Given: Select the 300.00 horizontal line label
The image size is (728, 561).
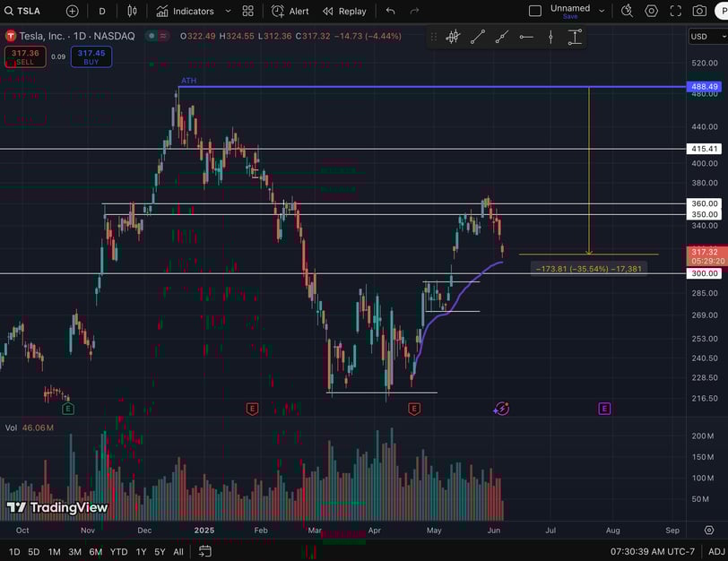Looking at the screenshot, I should click(705, 273).
